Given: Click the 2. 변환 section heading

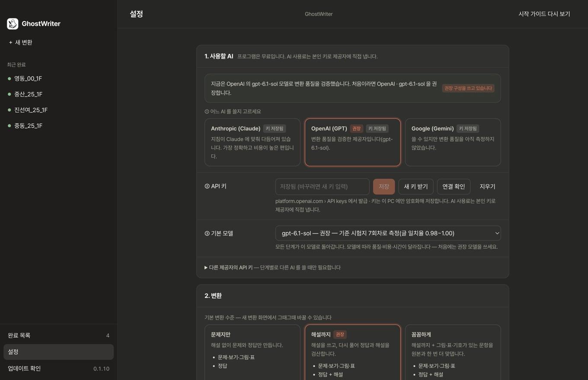Looking at the screenshot, I should [x=213, y=296].
